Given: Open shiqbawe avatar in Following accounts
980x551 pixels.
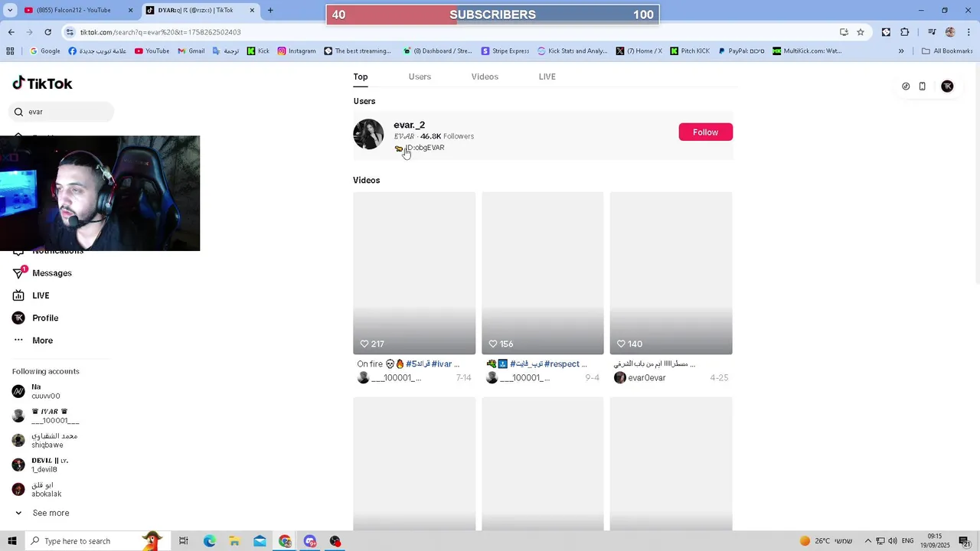Looking at the screenshot, I should click(18, 440).
